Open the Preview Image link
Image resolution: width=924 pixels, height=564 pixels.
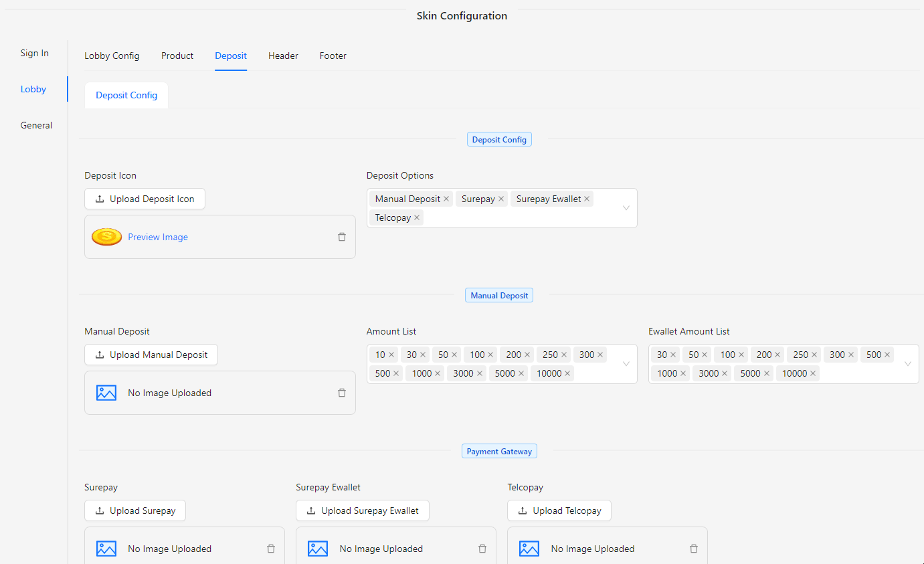(158, 237)
